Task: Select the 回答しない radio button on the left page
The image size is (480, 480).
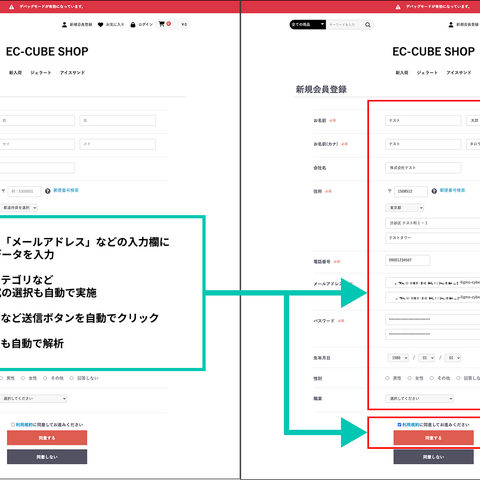Action: click(x=71, y=378)
